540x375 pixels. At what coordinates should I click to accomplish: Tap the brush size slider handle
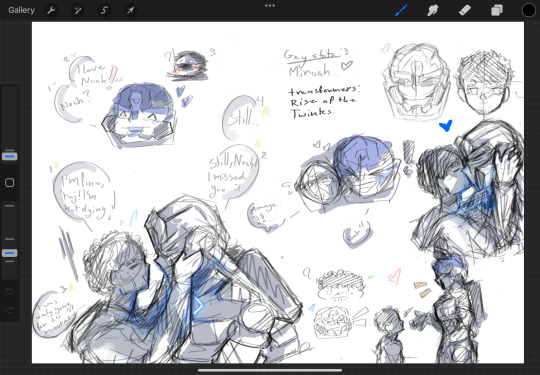(10, 156)
